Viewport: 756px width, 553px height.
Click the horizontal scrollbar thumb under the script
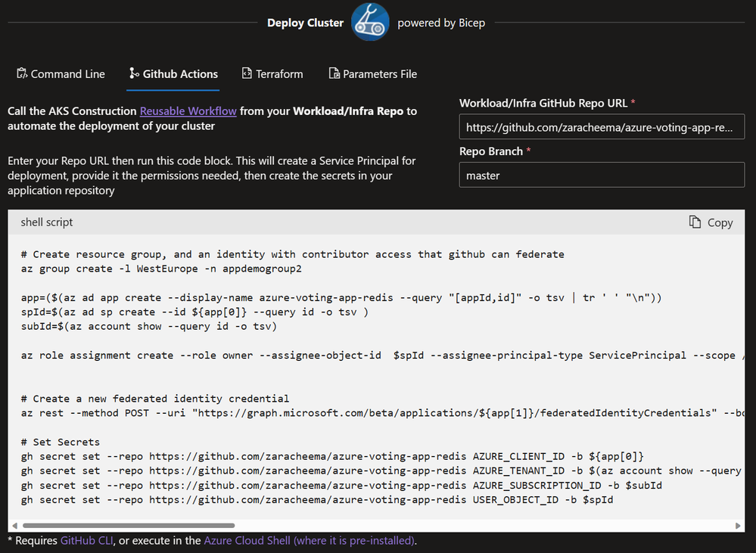[x=129, y=526]
